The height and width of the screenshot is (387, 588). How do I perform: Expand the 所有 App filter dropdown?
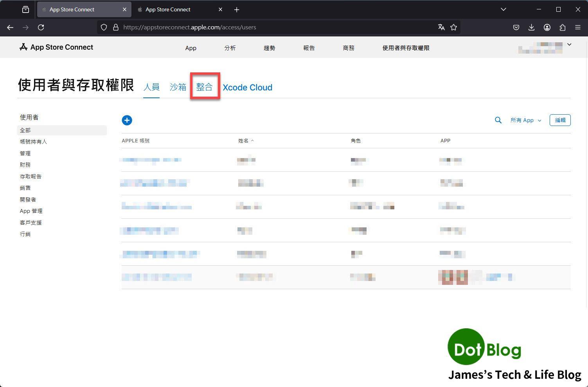coord(526,120)
